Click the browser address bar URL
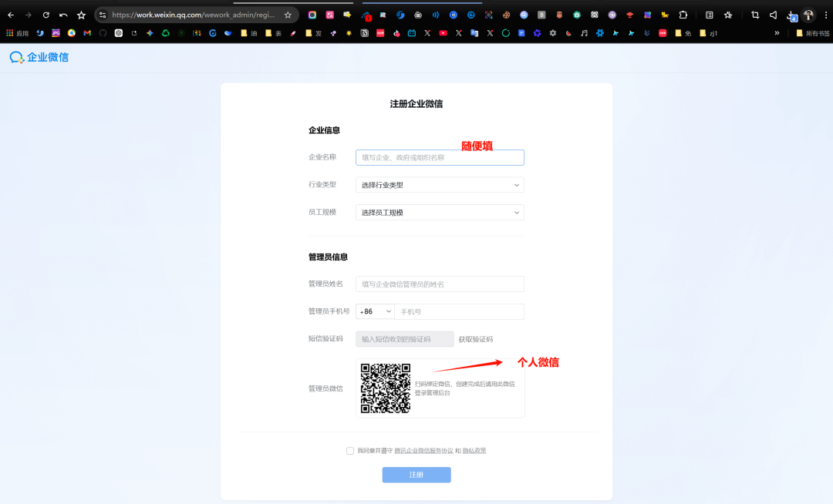Viewport: 833px width, 504px height. (194, 15)
